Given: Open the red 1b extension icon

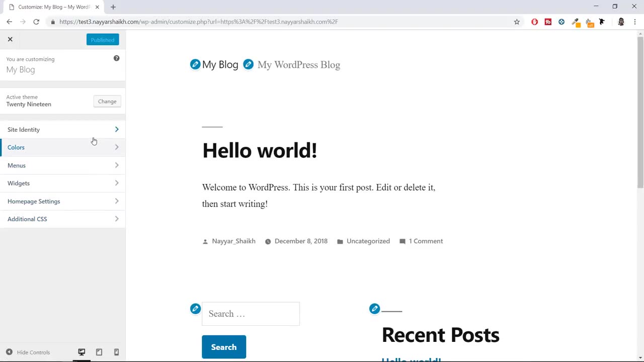Looking at the screenshot, I should (x=548, y=22).
